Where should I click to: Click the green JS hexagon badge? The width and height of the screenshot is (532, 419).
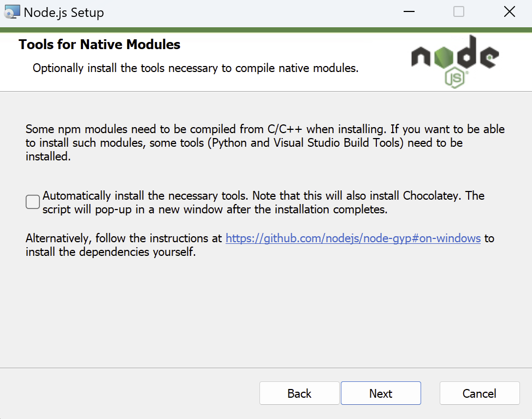pos(454,78)
